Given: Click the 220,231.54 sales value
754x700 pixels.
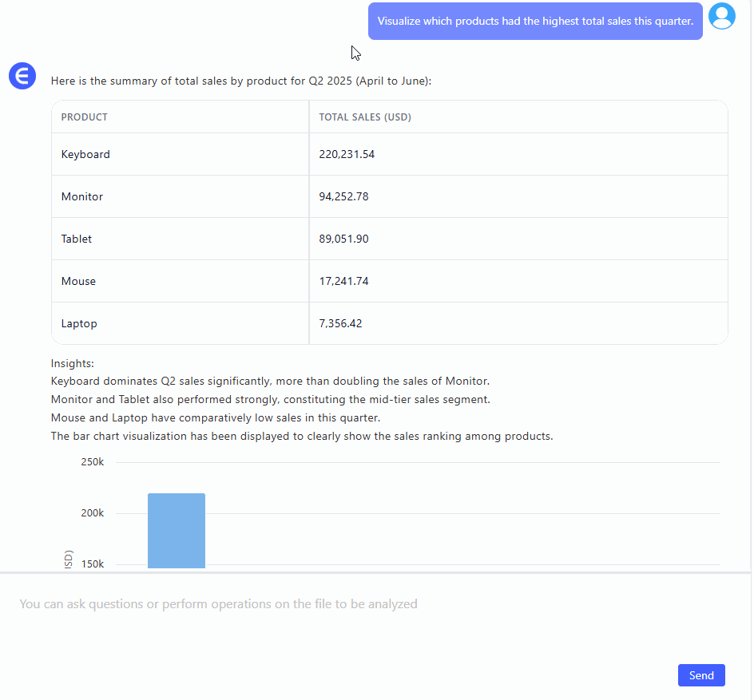Looking at the screenshot, I should coord(347,154).
